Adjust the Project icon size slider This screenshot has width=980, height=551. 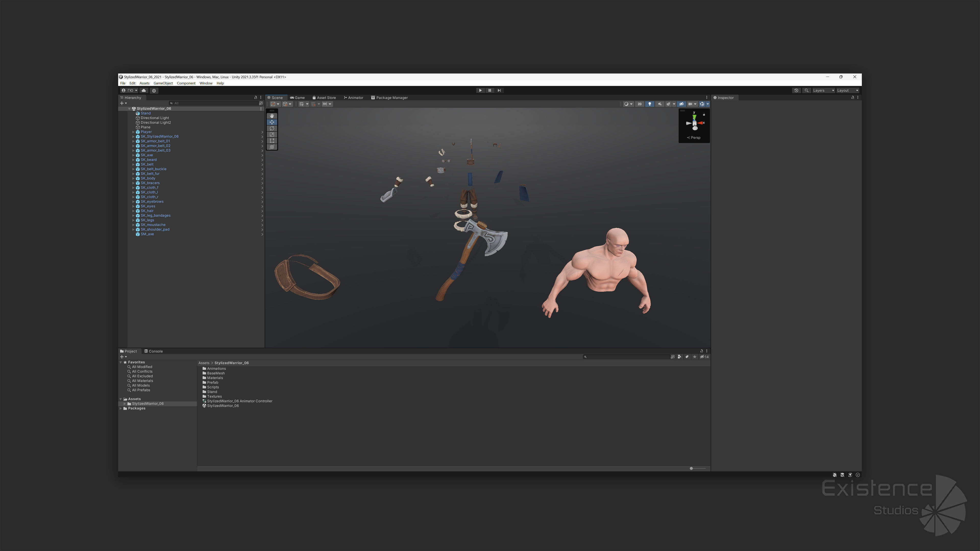691,469
